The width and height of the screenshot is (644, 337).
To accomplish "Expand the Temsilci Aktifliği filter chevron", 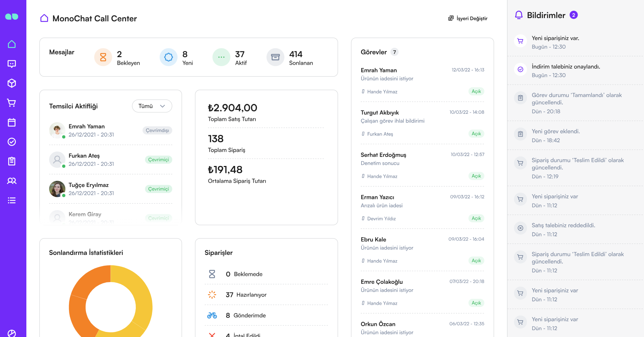I will click(x=163, y=106).
